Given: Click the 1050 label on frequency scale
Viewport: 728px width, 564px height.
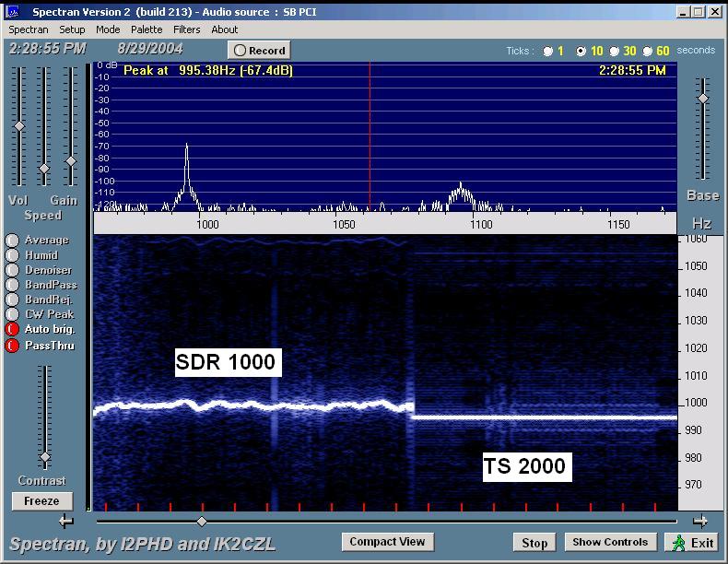Looking at the screenshot, I should click(344, 225).
